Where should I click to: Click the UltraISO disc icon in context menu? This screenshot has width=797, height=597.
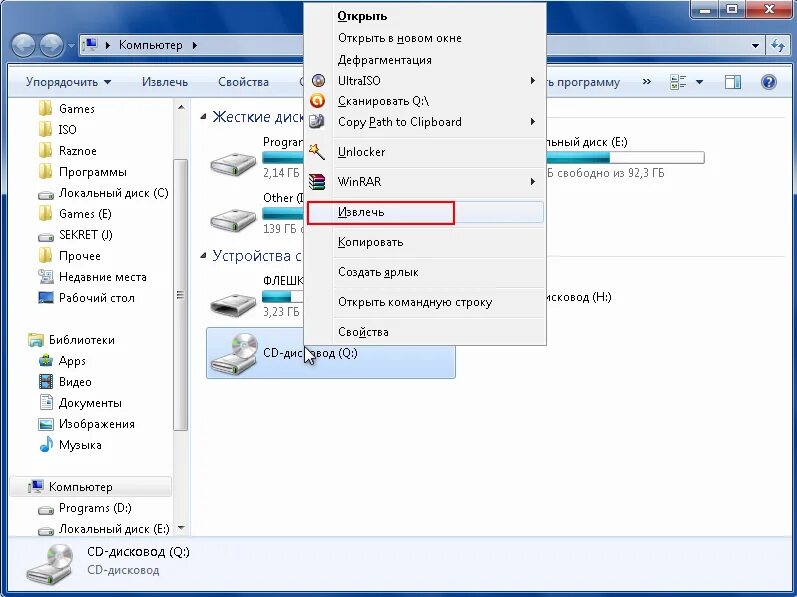point(318,80)
